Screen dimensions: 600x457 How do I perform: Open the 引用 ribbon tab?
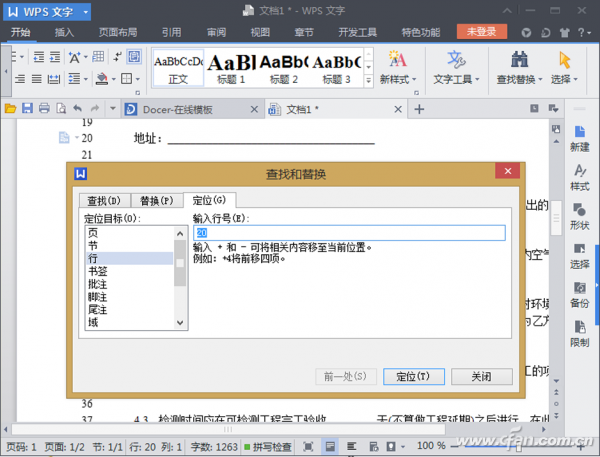point(171,33)
